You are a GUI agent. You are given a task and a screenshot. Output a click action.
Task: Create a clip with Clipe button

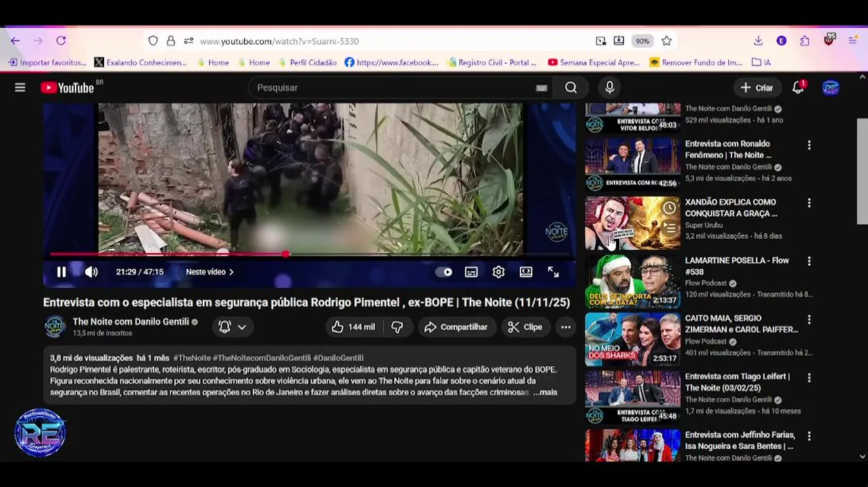point(525,327)
